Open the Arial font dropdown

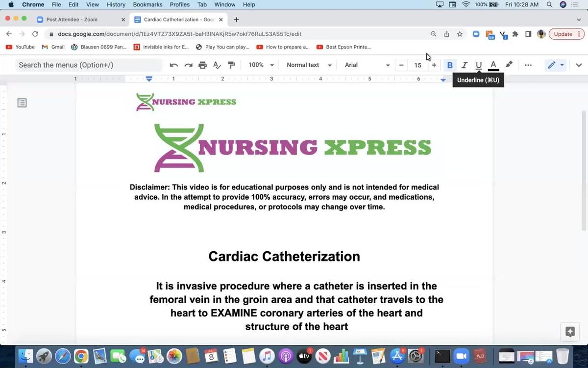coord(367,65)
